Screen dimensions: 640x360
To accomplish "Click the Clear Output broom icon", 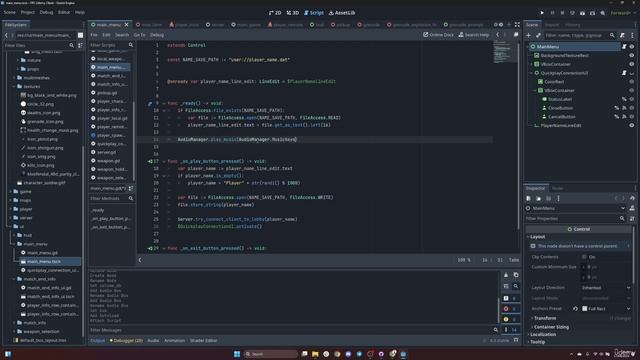I will click(506, 275).
